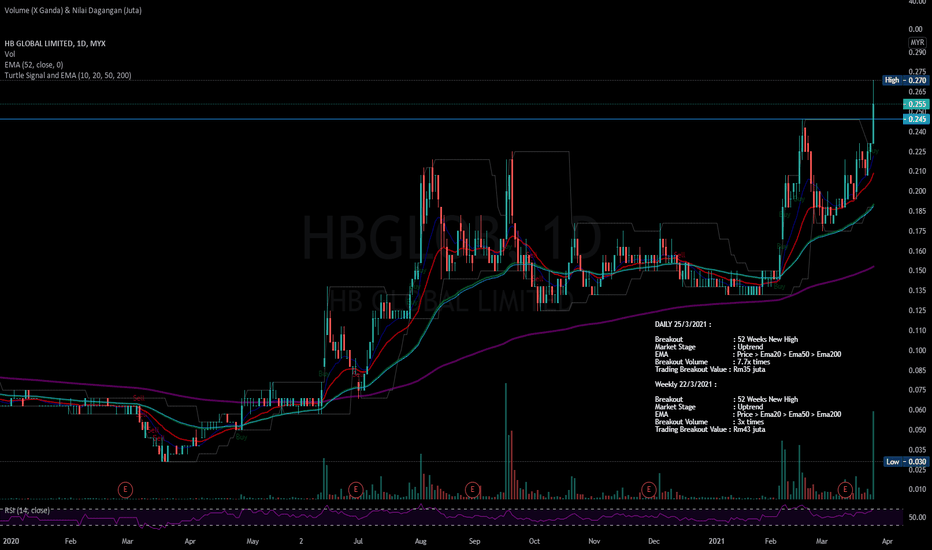Click the Low 0.030 price label

click(x=906, y=461)
